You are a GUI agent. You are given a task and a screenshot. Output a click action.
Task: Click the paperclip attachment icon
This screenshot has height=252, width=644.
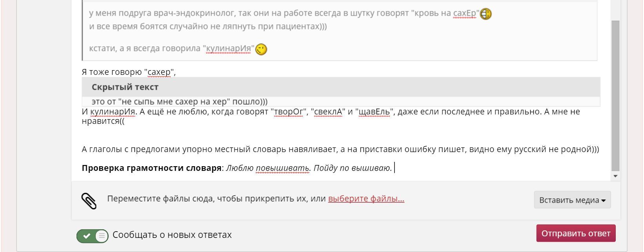point(89,201)
